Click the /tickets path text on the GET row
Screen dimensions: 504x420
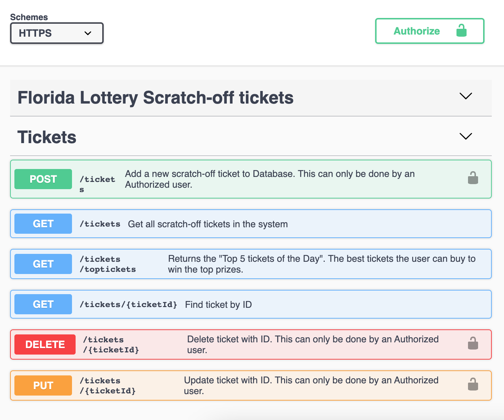point(100,224)
